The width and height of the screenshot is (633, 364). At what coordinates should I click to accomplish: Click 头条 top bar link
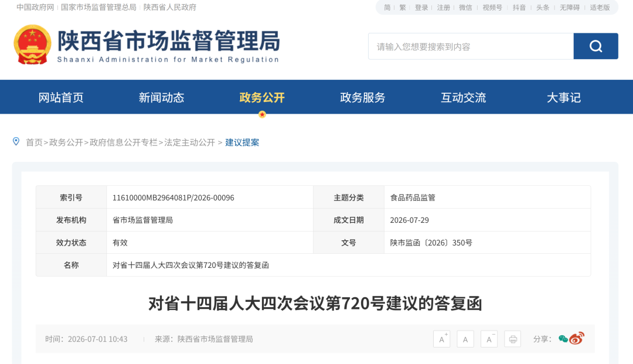click(x=543, y=7)
